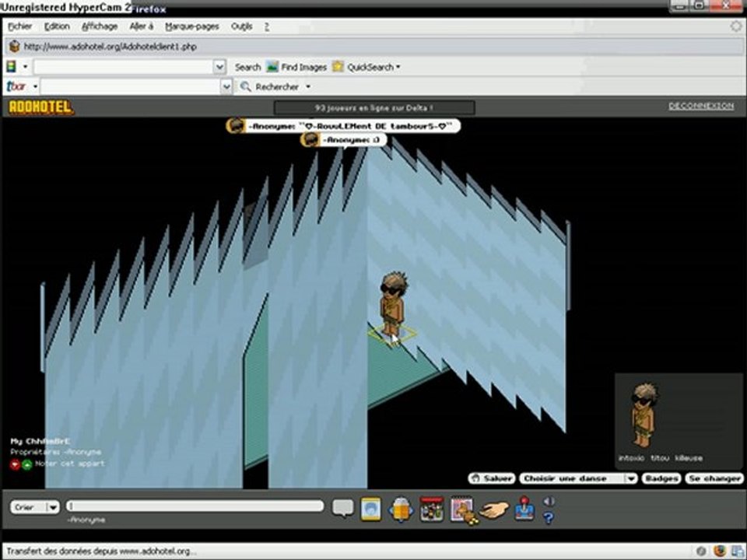Click the avatar preview in the info panel
This screenshot has width=747, height=560.
point(644,415)
